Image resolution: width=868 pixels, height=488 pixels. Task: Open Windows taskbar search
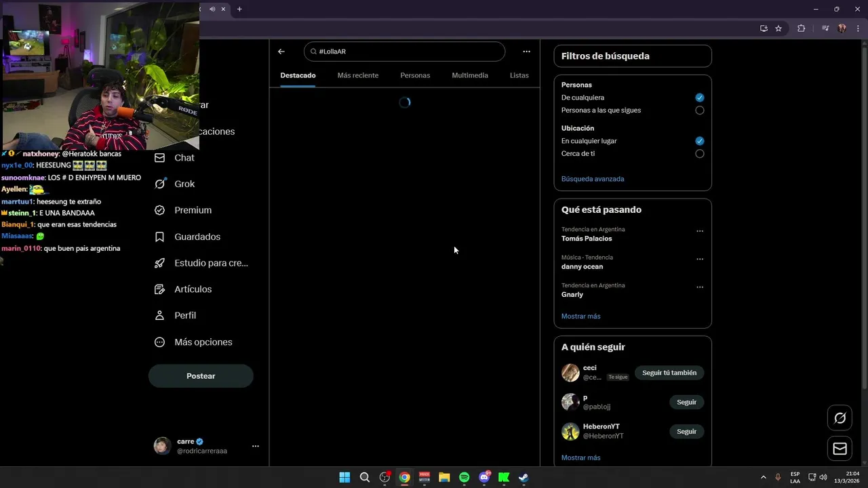click(x=365, y=477)
